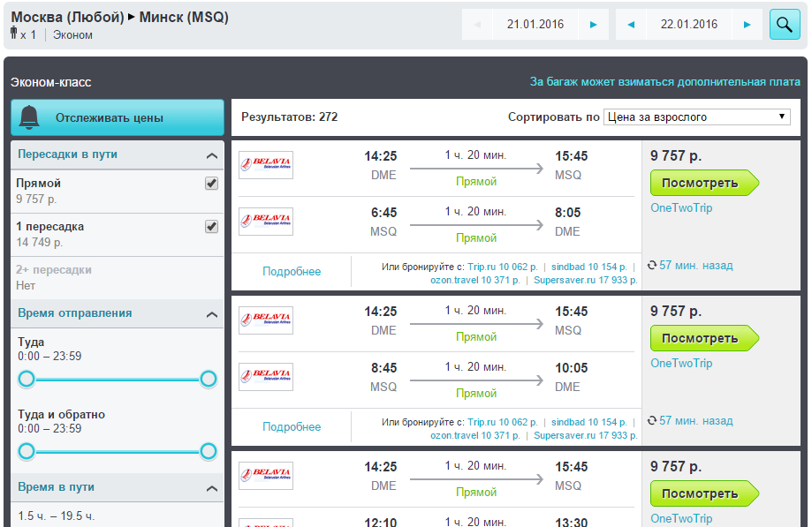This screenshot has height=527, width=812.
Task: Click the 1.5 ч. – 19.5 ч. duration range
Action: click(57, 516)
